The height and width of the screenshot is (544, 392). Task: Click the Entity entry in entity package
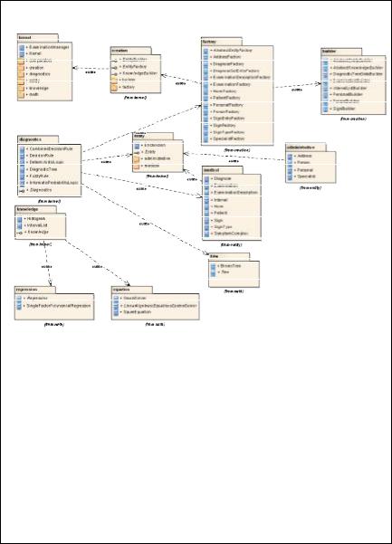[150, 152]
